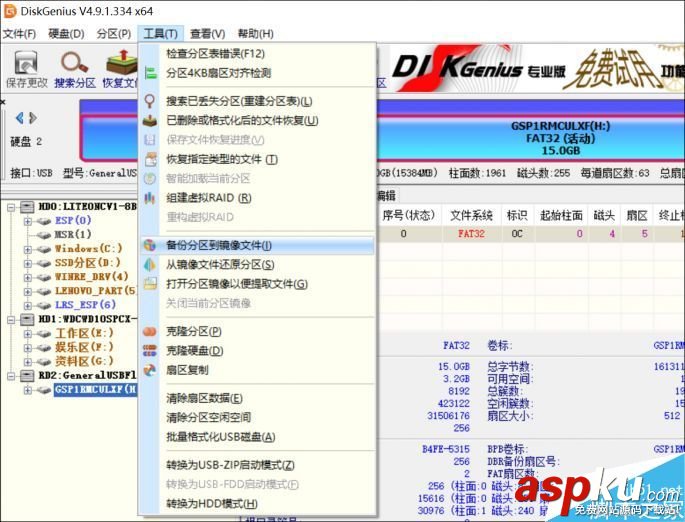Image resolution: width=685 pixels, height=522 pixels.
Task: Click the icon beside 已删除或格式化后的文件恢复
Action: 150,121
